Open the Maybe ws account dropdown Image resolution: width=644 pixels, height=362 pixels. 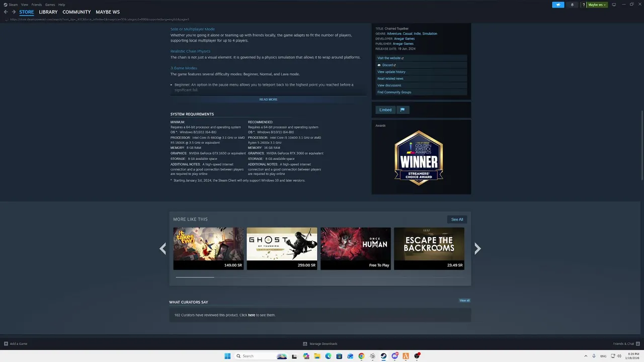click(597, 5)
